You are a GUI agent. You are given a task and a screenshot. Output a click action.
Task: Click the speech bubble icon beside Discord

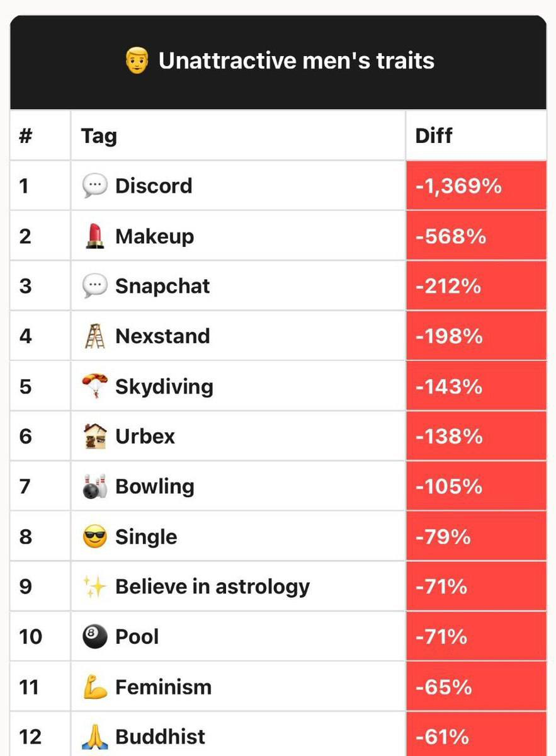tap(95, 186)
